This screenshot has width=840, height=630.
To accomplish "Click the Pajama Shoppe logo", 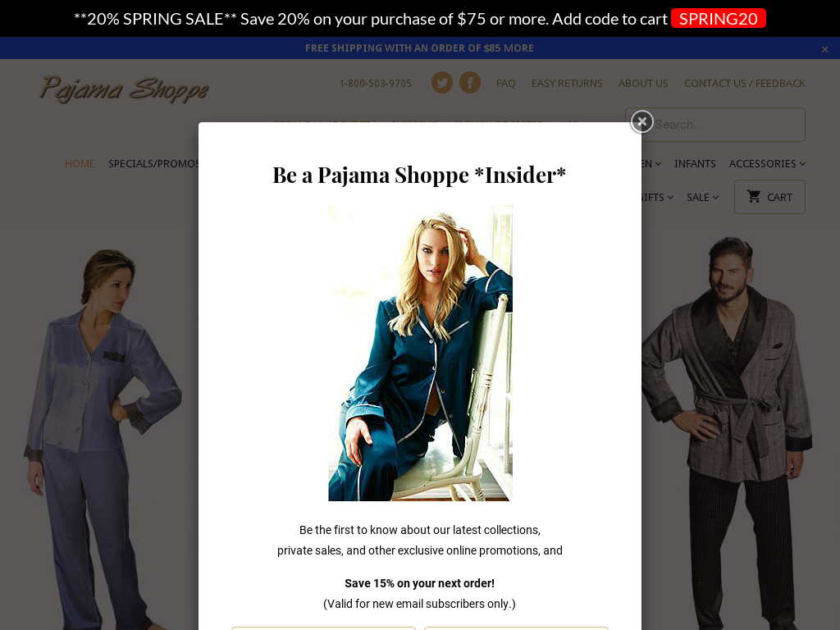I will coord(125,89).
